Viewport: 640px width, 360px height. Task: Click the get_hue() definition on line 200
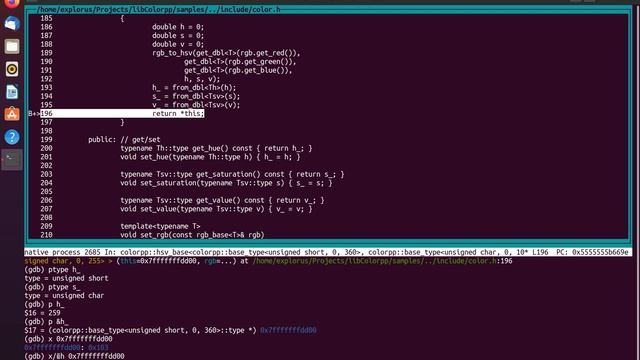(216, 148)
